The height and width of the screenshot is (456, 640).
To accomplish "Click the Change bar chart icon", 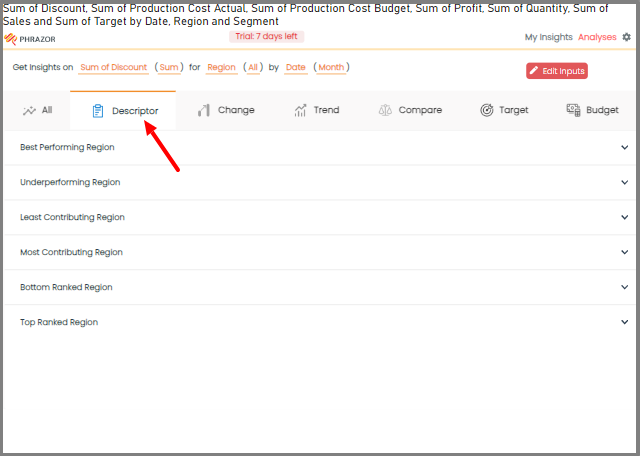I will coord(204,110).
